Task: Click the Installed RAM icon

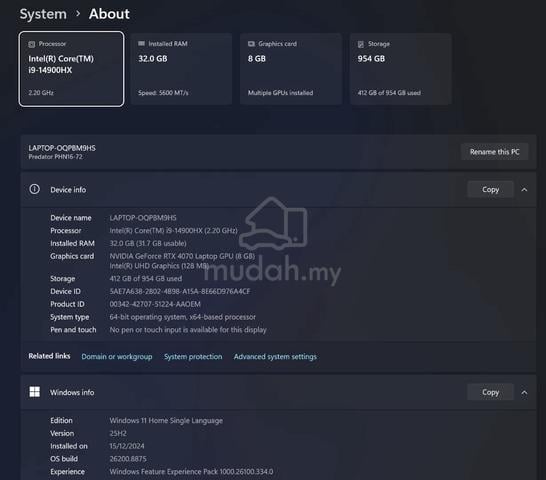Action: 141,44
